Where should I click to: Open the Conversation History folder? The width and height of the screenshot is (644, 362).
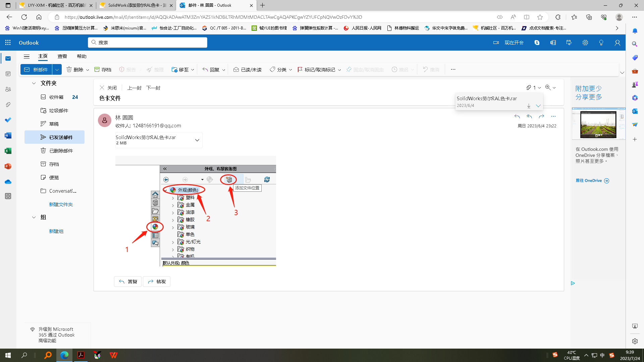(54, 191)
